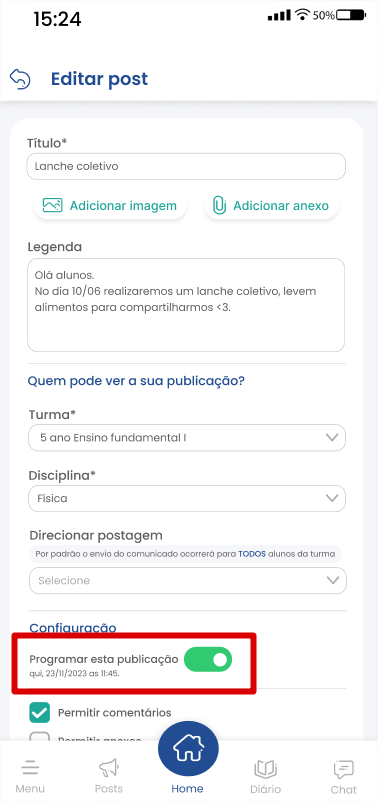Uncheck Permitir comentários checkbox
Image resolution: width=378 pixels, height=802 pixels.
[x=40, y=712]
